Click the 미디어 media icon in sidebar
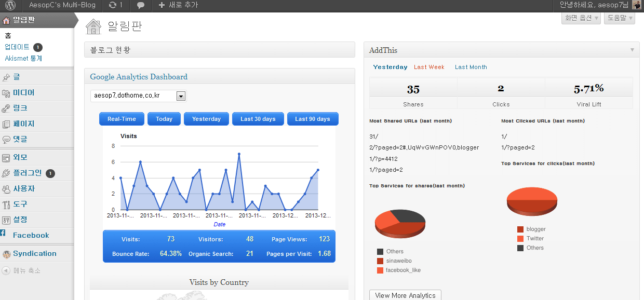This screenshot has width=644, height=300. coord(6,93)
